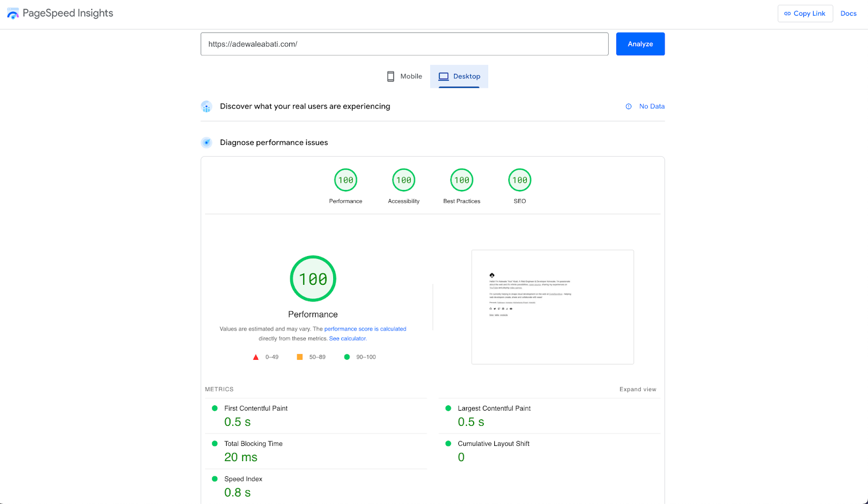Viewport: 868px width, 504px height.
Task: Click the green circle 90–100 legend icon
Action: pos(347,357)
